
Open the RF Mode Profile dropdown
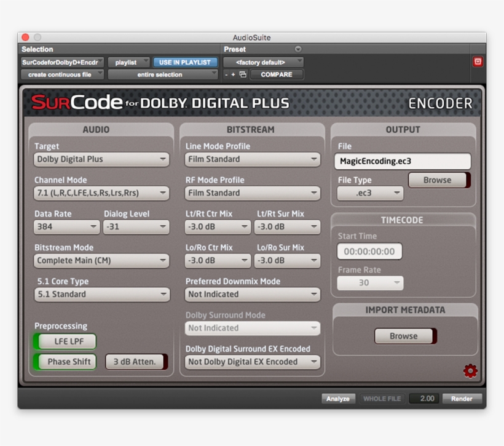click(253, 193)
